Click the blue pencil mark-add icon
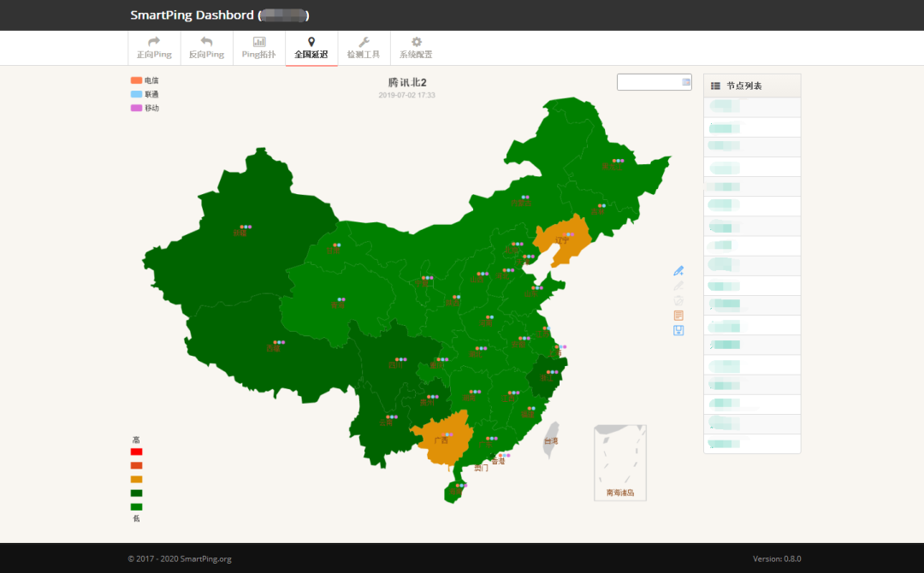Screen dimensions: 924x573 pos(678,271)
